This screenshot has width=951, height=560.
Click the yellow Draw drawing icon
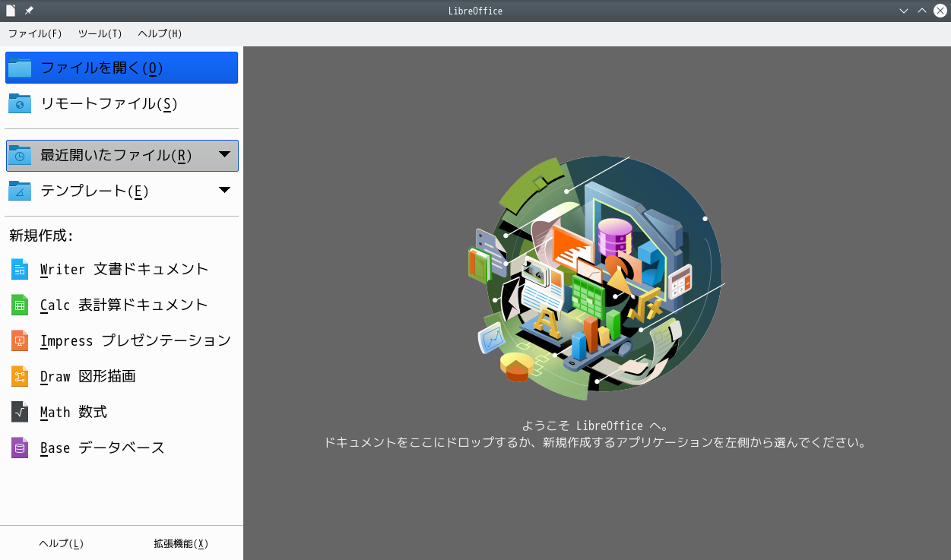click(20, 376)
